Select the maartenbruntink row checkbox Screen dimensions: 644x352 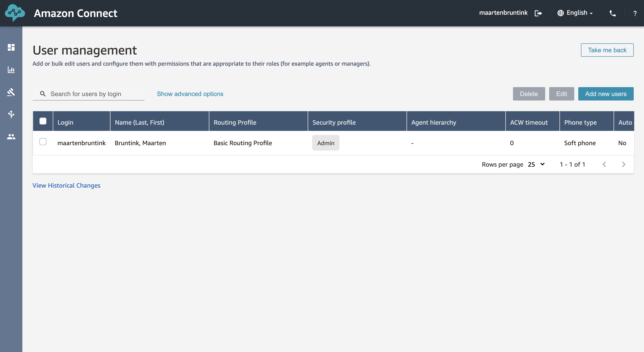[43, 142]
